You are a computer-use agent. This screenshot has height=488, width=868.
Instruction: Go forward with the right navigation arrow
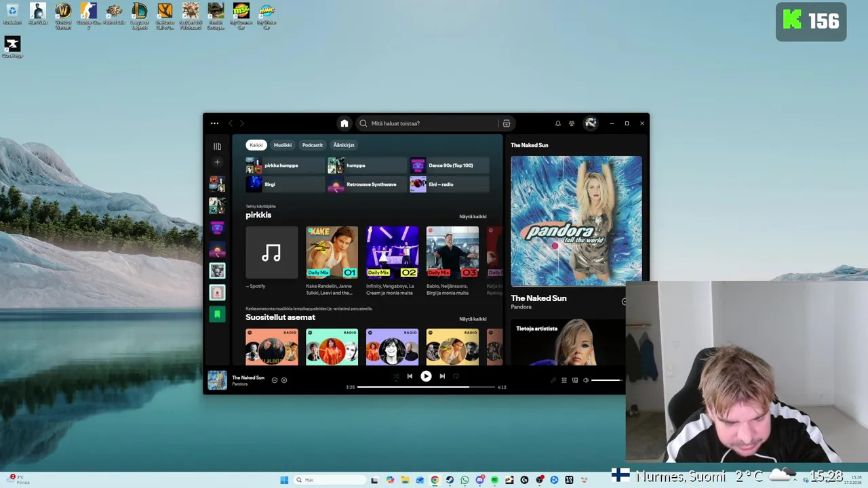tap(241, 123)
